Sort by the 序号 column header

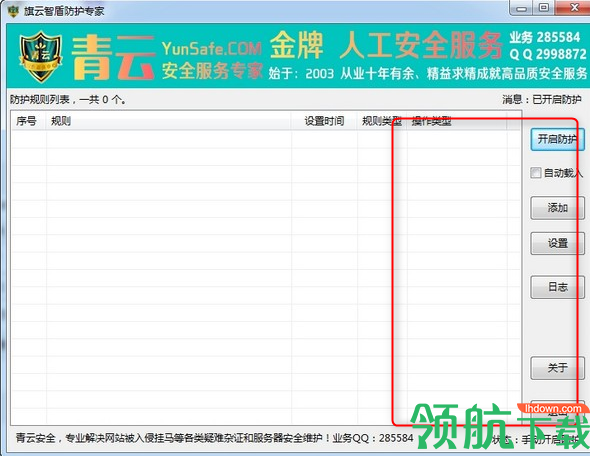pos(29,121)
